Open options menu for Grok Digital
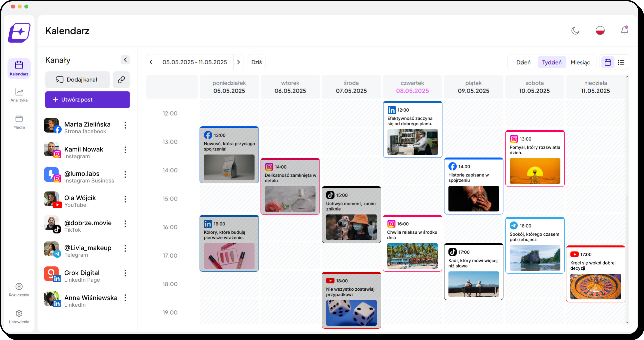The width and height of the screenshot is (644, 340). click(x=125, y=273)
